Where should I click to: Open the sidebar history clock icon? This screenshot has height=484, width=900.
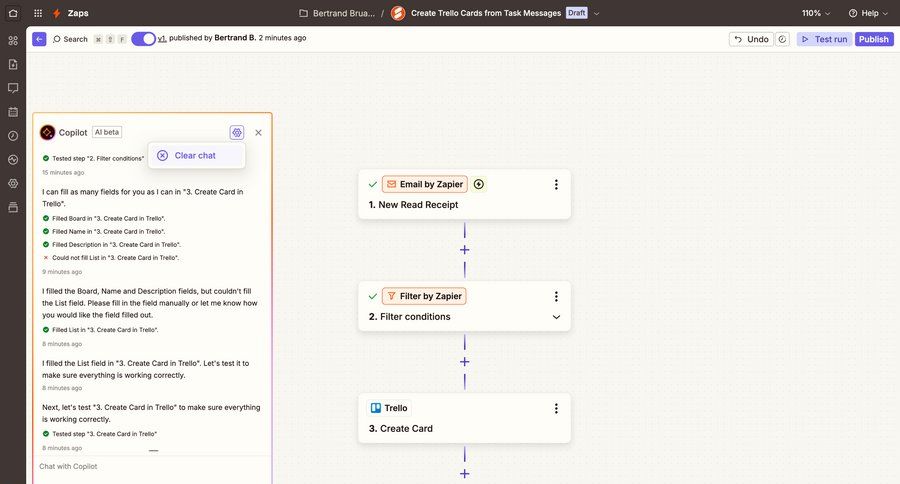point(13,135)
